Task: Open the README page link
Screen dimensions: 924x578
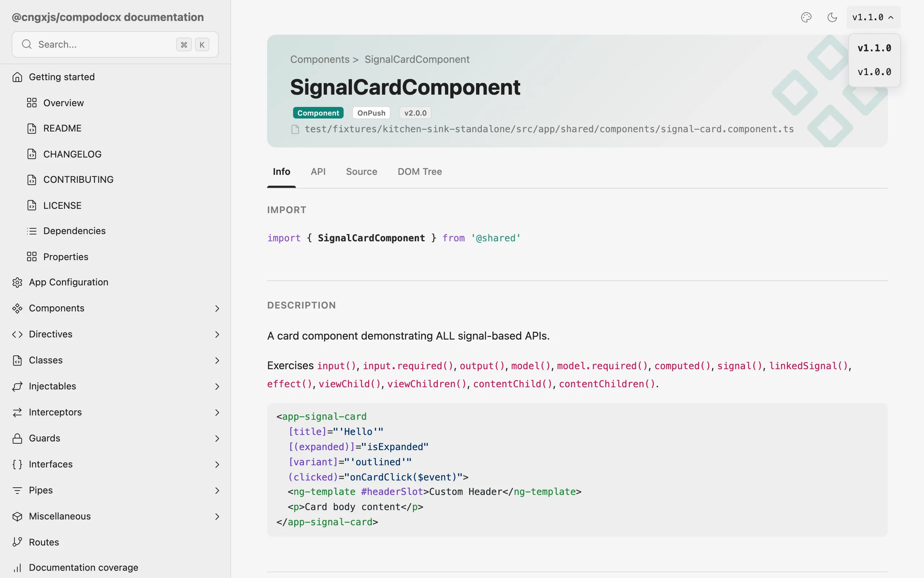Action: coord(62,129)
